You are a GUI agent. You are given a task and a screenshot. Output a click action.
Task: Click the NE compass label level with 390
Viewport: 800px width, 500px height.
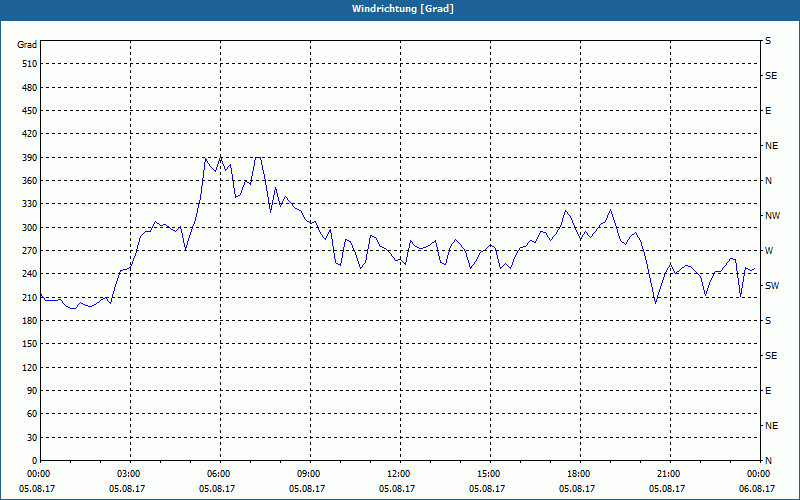point(771,146)
